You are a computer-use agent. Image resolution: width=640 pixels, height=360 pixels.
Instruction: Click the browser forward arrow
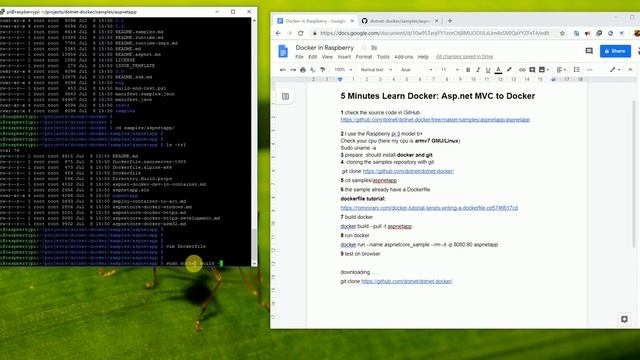289,33
